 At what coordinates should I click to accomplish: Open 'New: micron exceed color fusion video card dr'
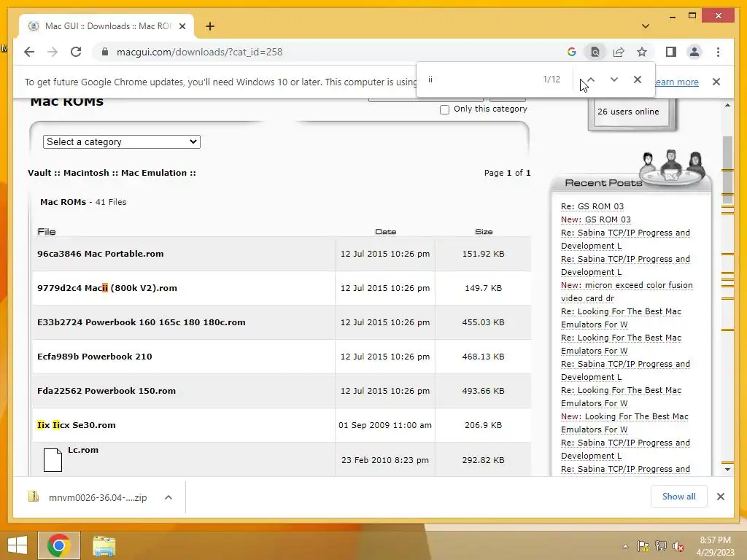(627, 292)
